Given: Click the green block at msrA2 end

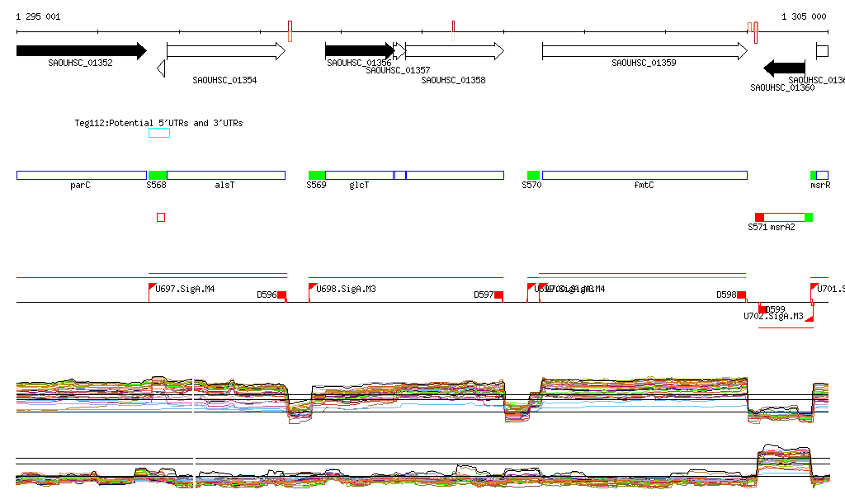Looking at the screenshot, I should click(809, 217).
